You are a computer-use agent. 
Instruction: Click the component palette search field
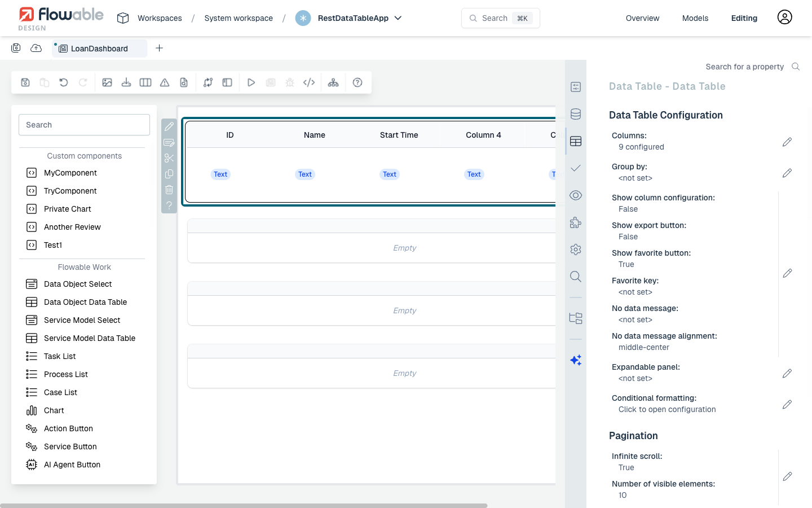click(x=83, y=124)
